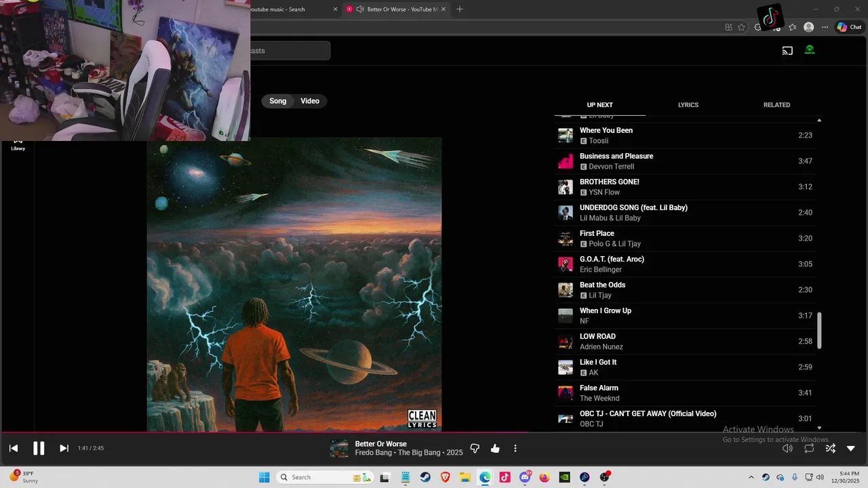The width and height of the screenshot is (868, 488).
Task: Play First Place by Polo G
Action: [x=685, y=239]
